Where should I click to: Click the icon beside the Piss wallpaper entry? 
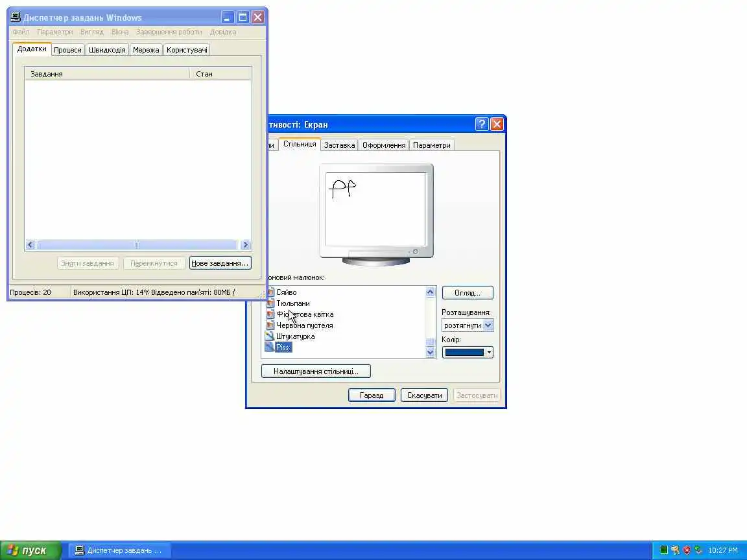(x=270, y=347)
